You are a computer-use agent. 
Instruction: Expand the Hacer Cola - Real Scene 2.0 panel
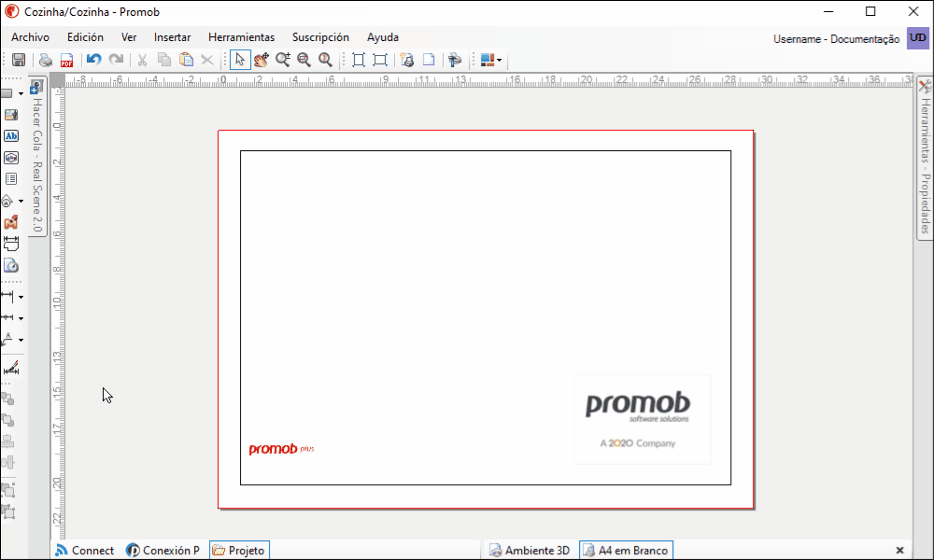pos(37,157)
